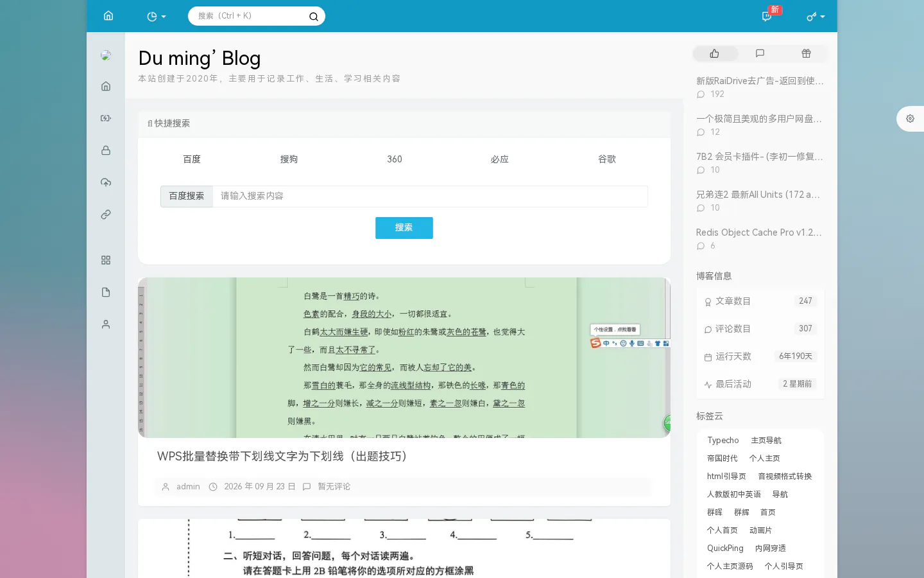This screenshot has width=924, height=578.
Task: Click the admin author link
Action: click(x=188, y=487)
